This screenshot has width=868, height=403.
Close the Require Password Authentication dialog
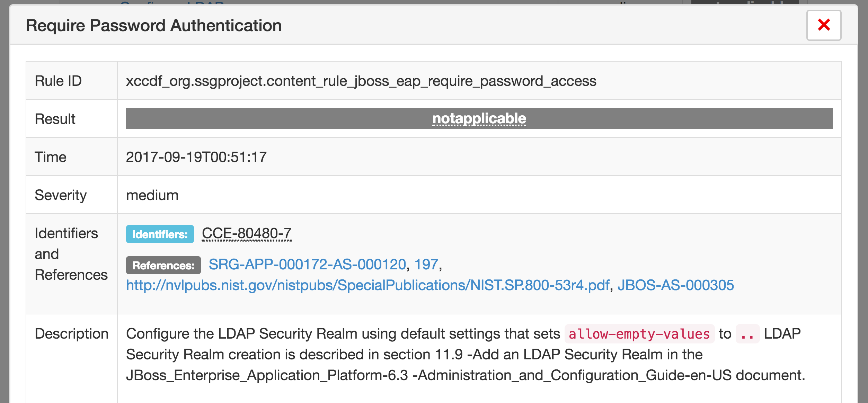point(824,25)
